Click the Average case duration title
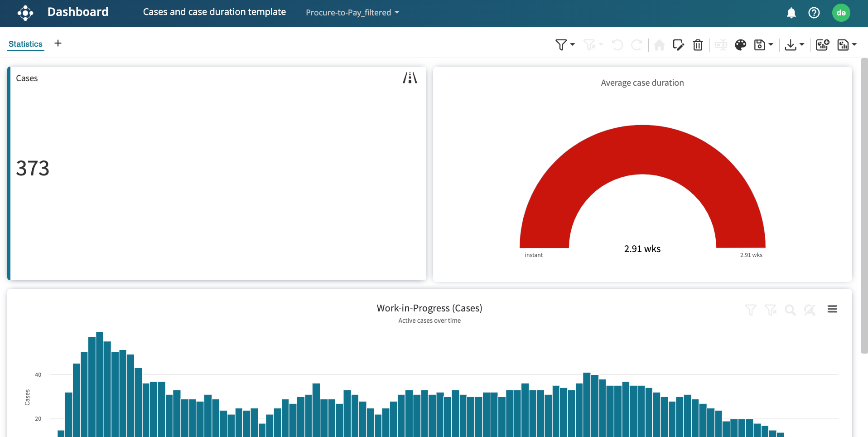 (642, 83)
